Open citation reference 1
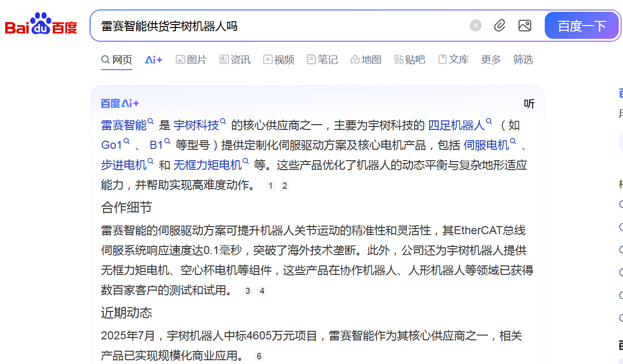This screenshot has height=364, width=623. 271,186
